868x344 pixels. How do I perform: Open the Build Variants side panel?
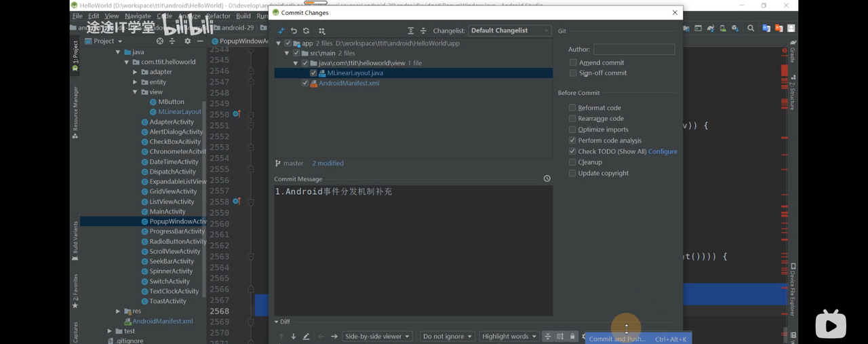tap(75, 241)
